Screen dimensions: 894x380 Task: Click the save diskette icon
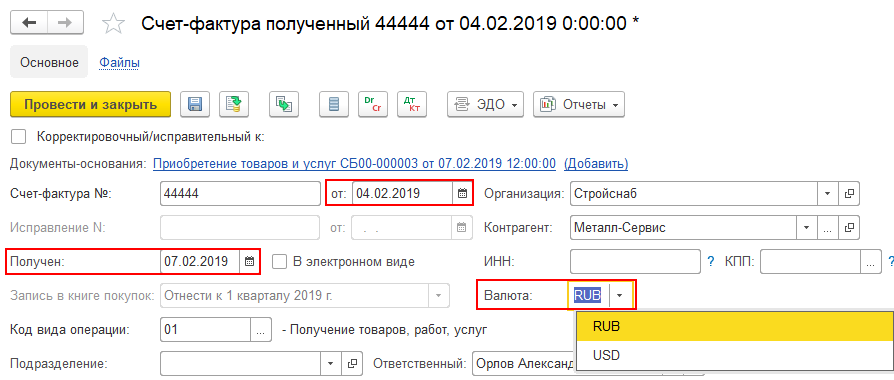coord(195,104)
